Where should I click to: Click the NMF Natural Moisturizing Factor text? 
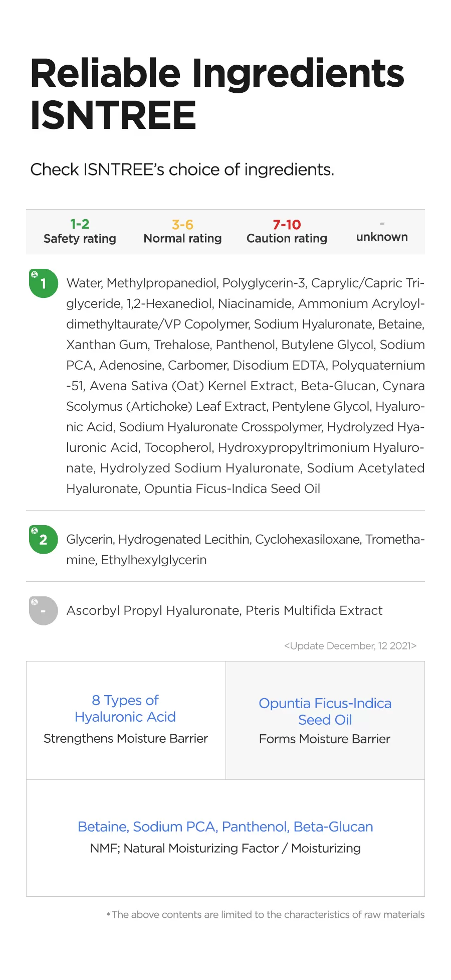pos(225,849)
